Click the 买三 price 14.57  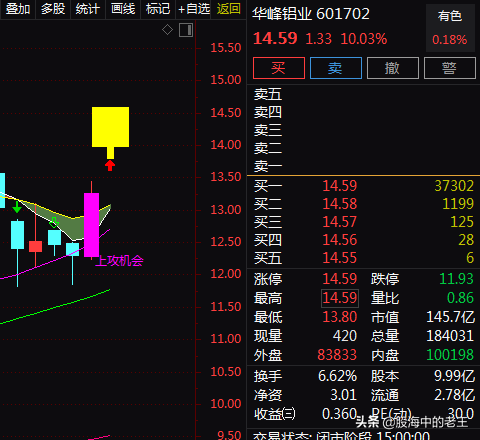pos(340,222)
